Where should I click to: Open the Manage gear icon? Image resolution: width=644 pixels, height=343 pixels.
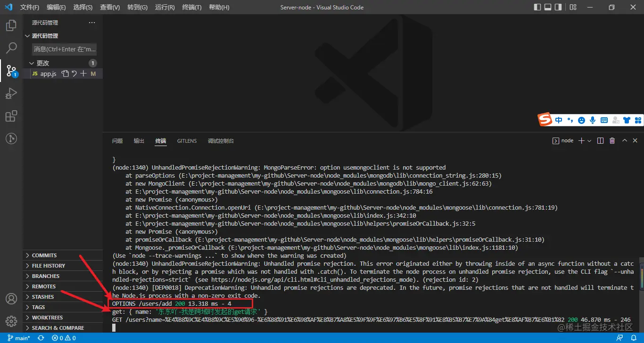coord(11,322)
